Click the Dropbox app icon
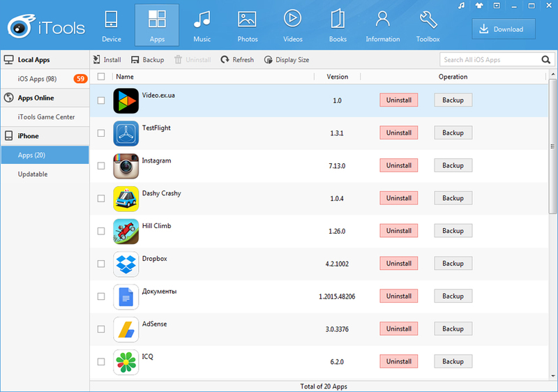This screenshot has width=558, height=392. pyautogui.click(x=126, y=264)
